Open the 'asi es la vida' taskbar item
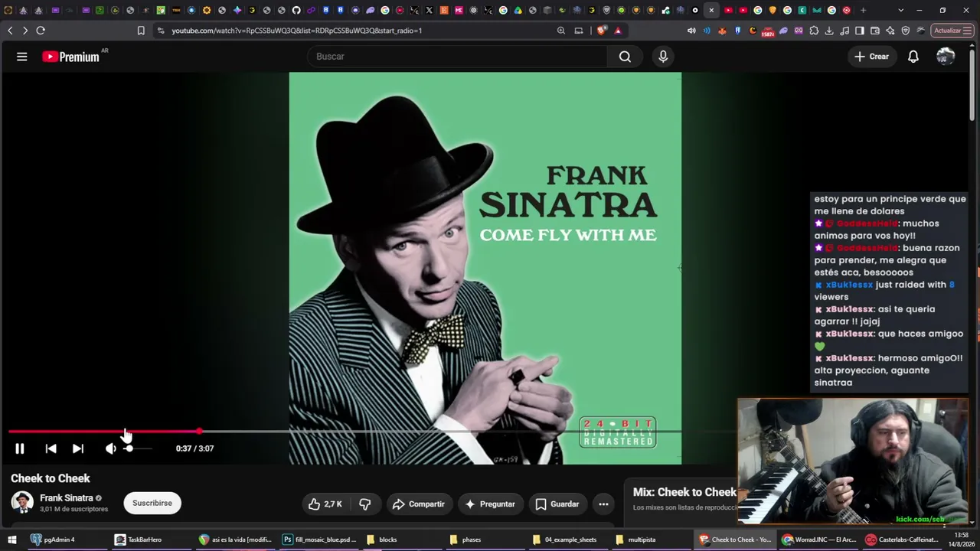Screen dimensions: 980x551 coord(235,540)
